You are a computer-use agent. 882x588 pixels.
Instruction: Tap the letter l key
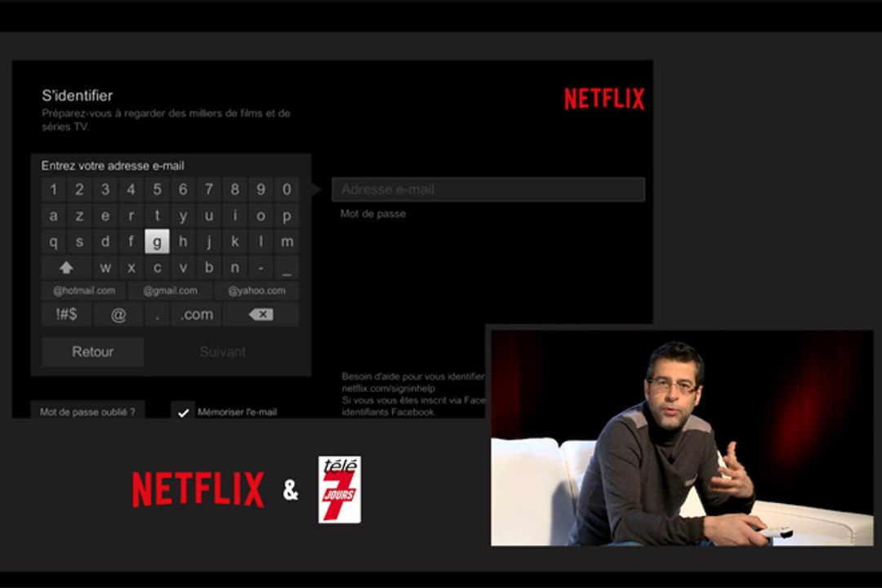tap(261, 242)
